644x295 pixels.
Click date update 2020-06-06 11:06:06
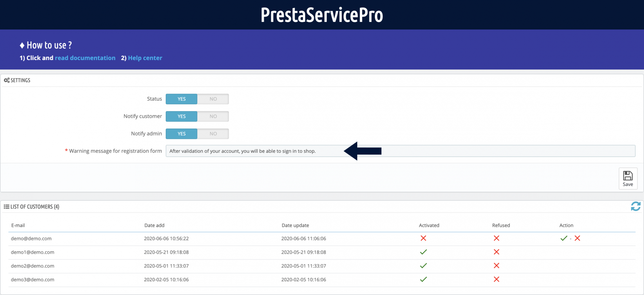click(x=304, y=239)
